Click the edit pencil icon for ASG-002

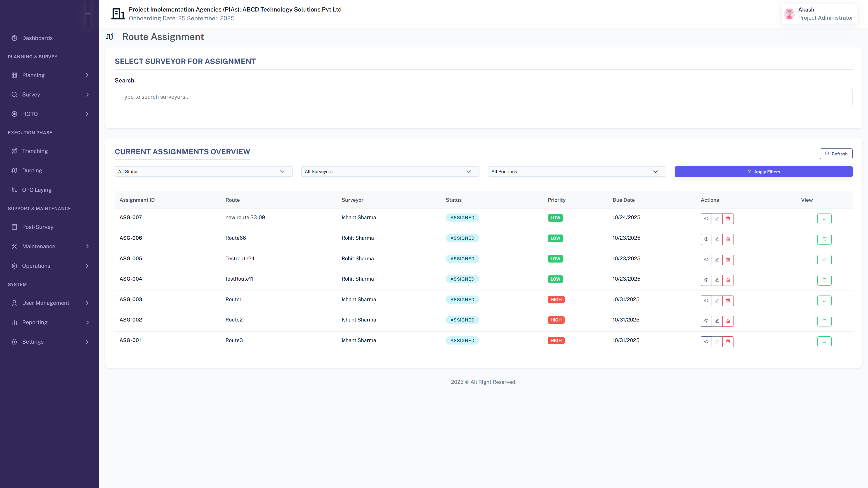coord(717,321)
